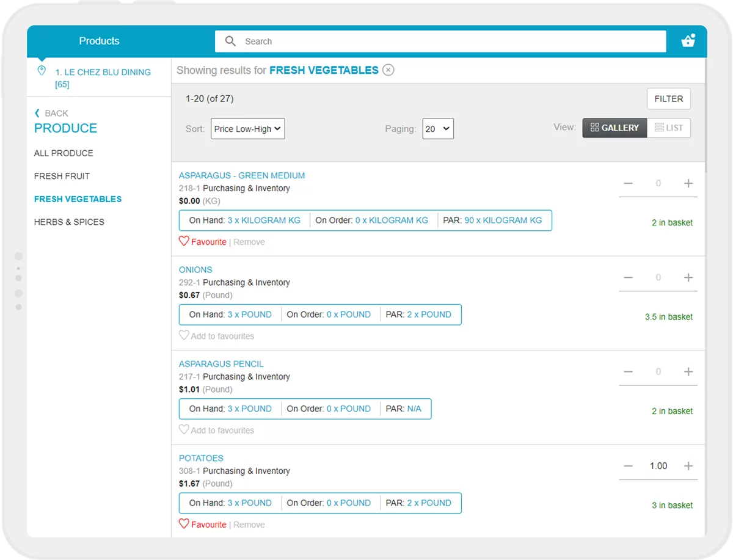Click the search magnifier icon
The width and height of the screenshot is (733, 560).
point(230,41)
